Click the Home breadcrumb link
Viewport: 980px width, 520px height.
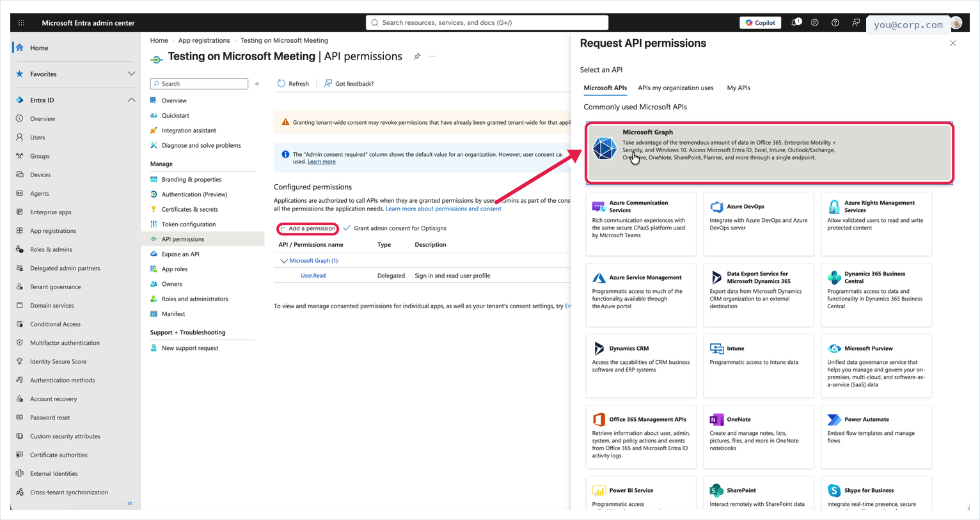click(159, 40)
